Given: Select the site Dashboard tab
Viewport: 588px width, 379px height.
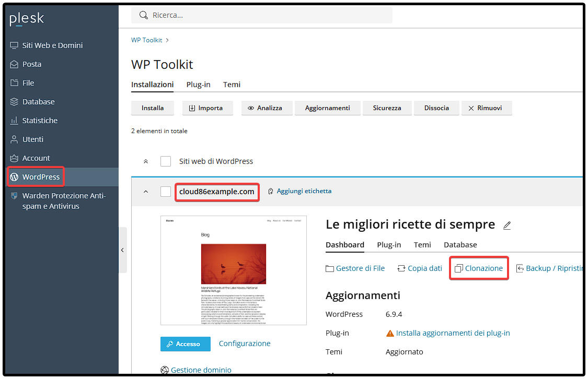Looking at the screenshot, I should tap(345, 245).
